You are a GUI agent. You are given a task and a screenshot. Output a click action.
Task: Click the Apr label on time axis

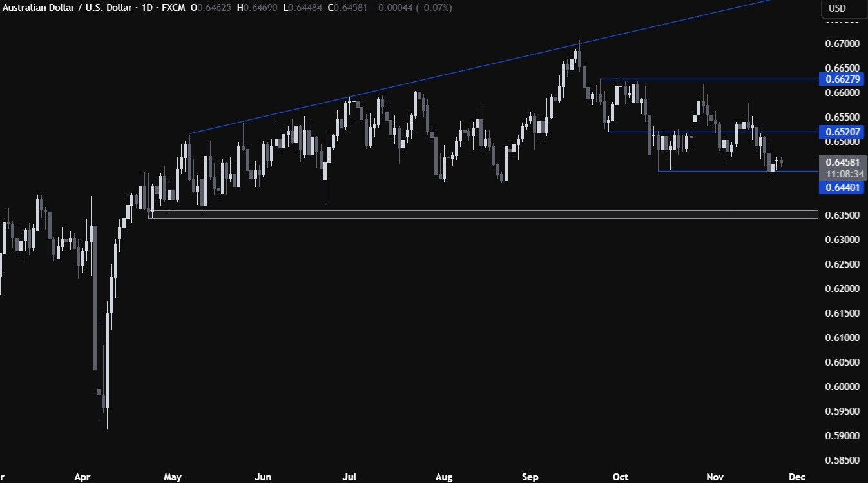click(82, 477)
